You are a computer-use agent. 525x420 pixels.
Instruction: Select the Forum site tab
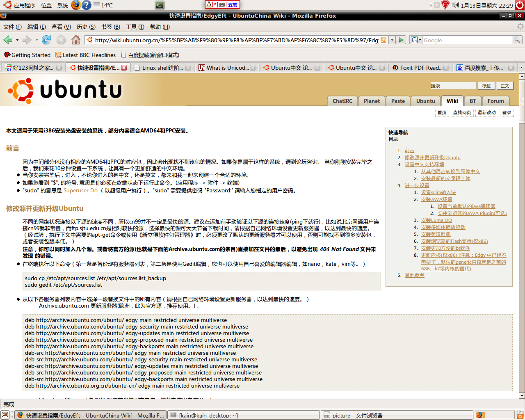point(496,101)
